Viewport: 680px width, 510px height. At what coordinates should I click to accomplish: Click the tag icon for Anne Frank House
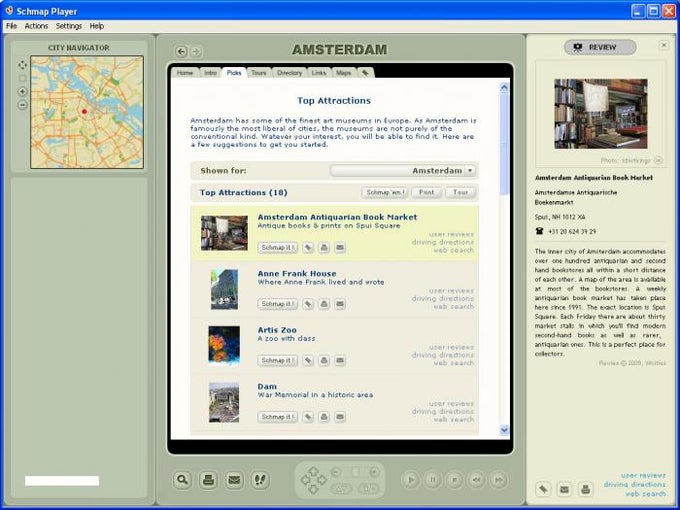308,304
